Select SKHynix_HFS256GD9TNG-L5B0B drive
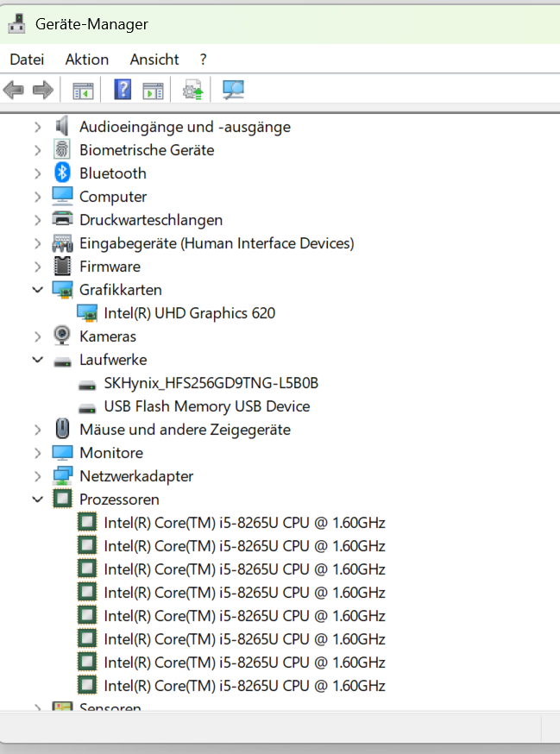This screenshot has width=560, height=754. (211, 383)
